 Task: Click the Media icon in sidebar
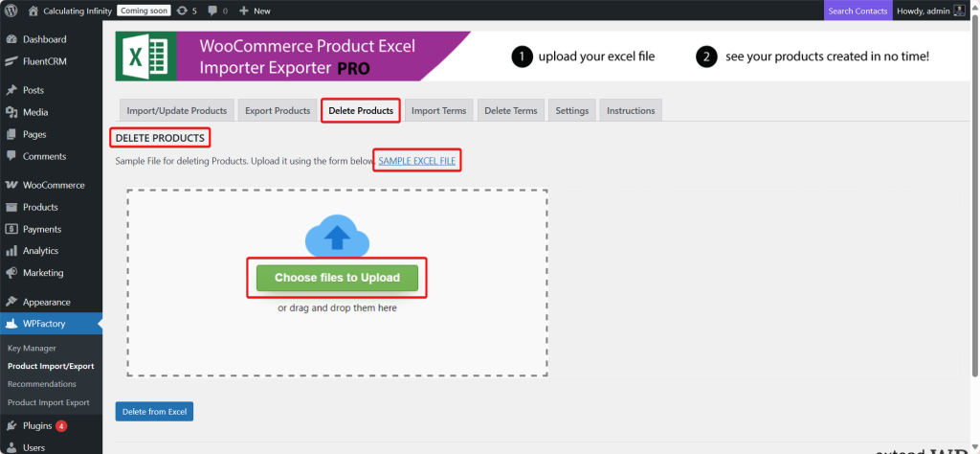tap(11, 113)
